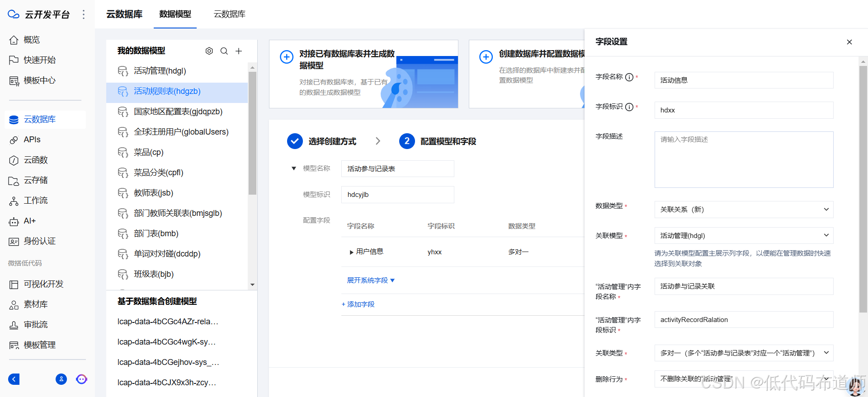868x397 pixels.
Task: Click lcap-data-4bCGc4AZr-rela… collection
Action: point(168,322)
